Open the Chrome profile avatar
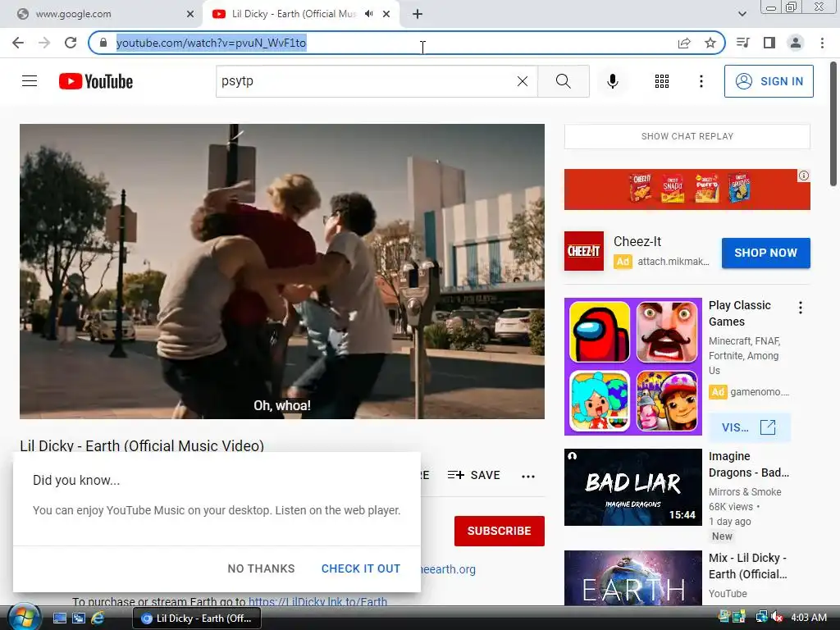The width and height of the screenshot is (840, 630). pyautogui.click(x=796, y=43)
